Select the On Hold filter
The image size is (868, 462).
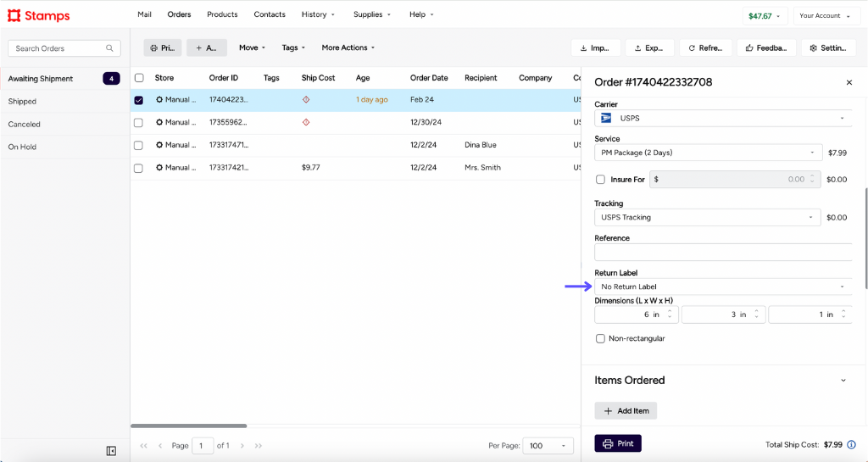64,147
